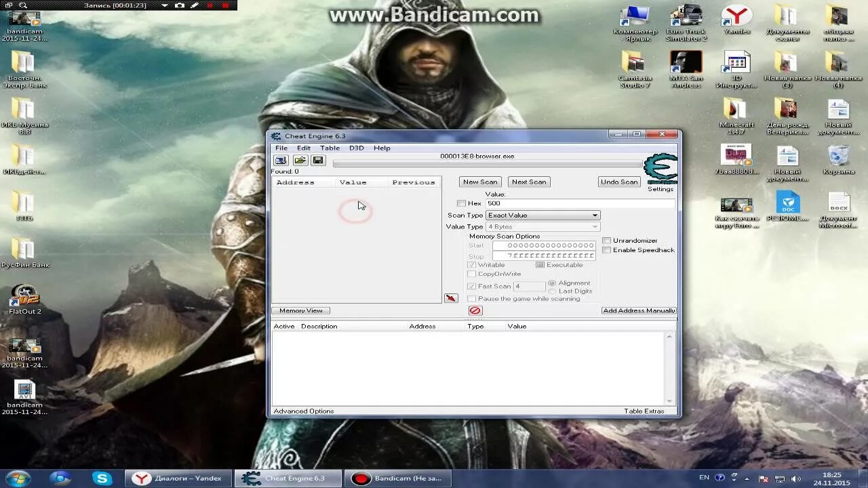The height and width of the screenshot is (488, 868).
Task: Click the Bandicam red stop square
Action: click(x=225, y=5)
